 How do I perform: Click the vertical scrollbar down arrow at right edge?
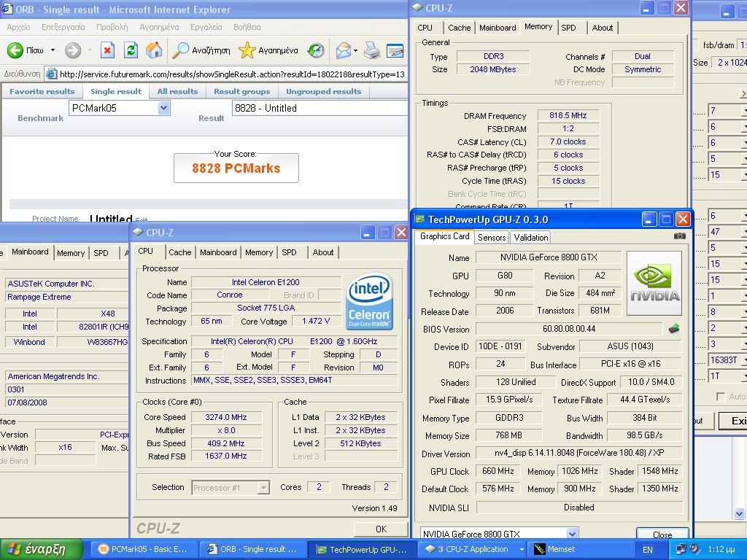tap(740, 513)
